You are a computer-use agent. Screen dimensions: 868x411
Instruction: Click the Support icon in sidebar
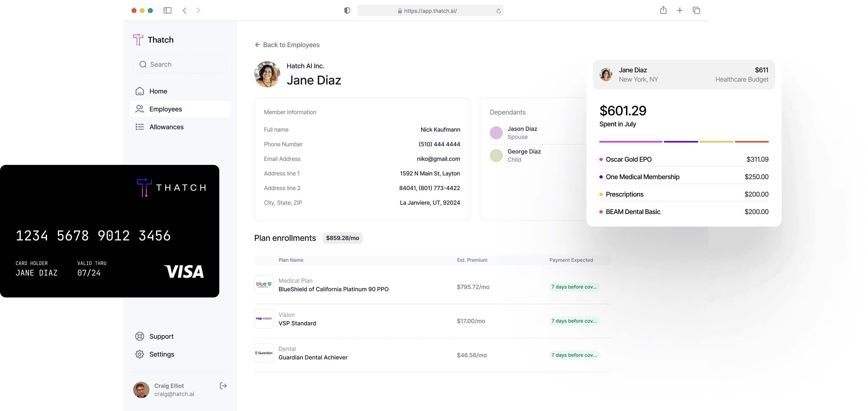[140, 336]
